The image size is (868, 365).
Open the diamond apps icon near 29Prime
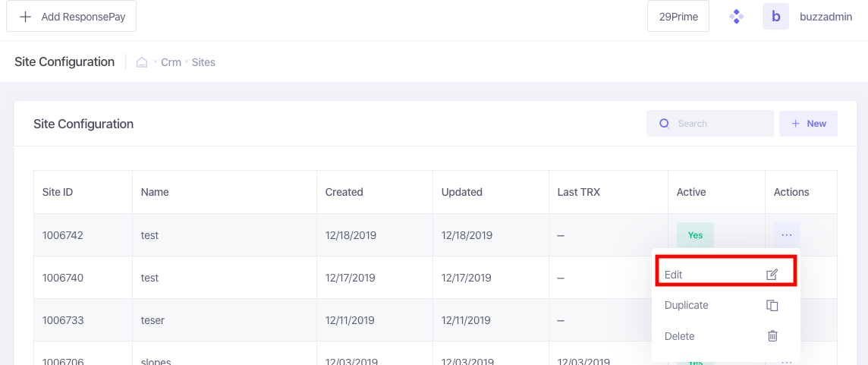pos(736,17)
